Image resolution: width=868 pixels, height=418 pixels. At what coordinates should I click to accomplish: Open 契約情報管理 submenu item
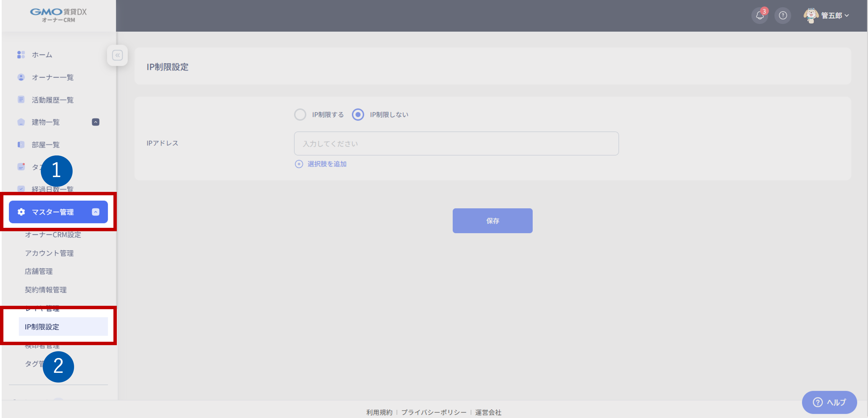(x=45, y=290)
